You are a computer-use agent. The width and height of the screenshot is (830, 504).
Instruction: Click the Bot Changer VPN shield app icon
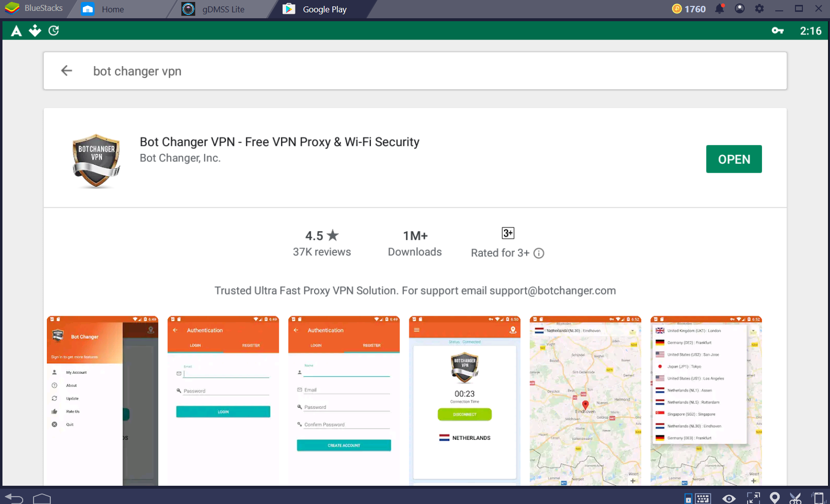[x=96, y=160]
